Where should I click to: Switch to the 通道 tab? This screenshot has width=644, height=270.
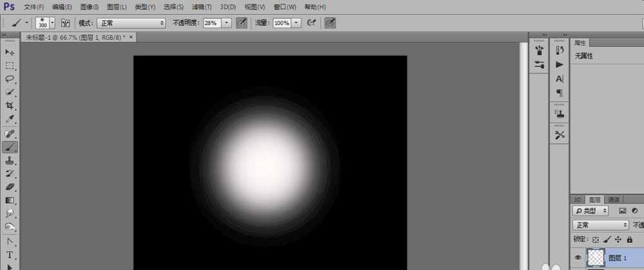point(614,199)
